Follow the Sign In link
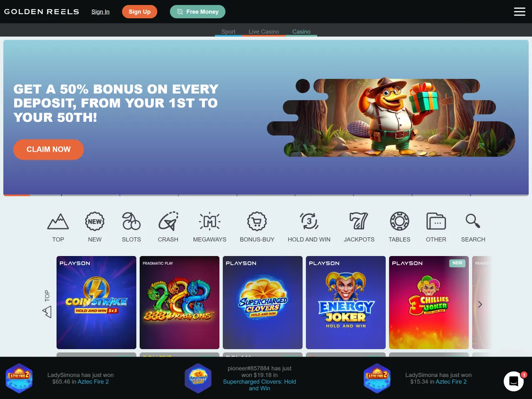This screenshot has height=399, width=532. point(101,12)
